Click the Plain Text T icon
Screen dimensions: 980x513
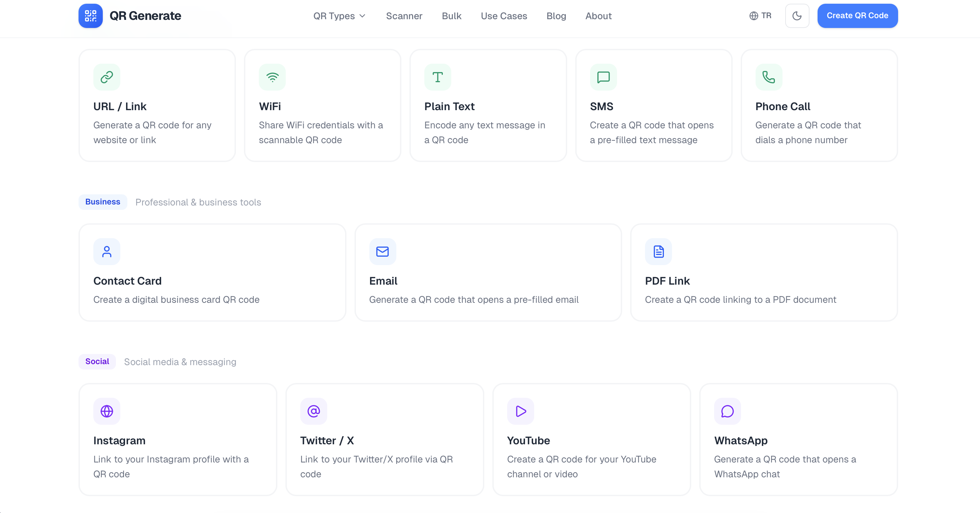pyautogui.click(x=437, y=77)
